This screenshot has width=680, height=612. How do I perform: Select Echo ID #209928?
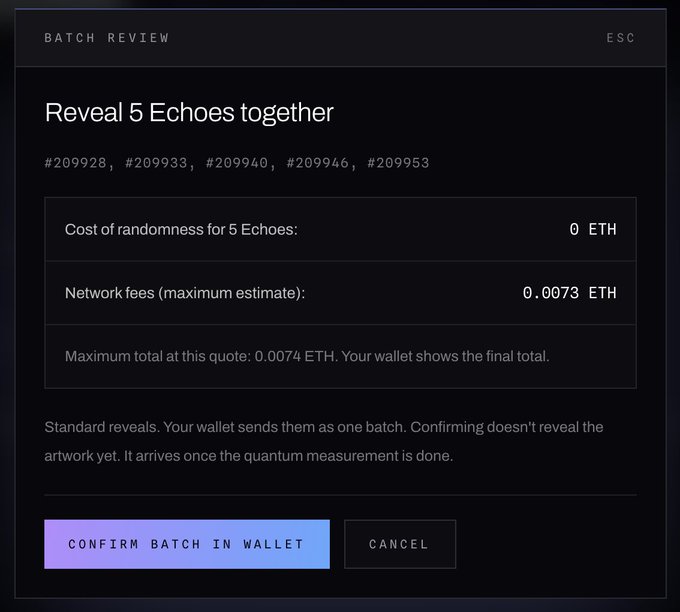point(75,163)
